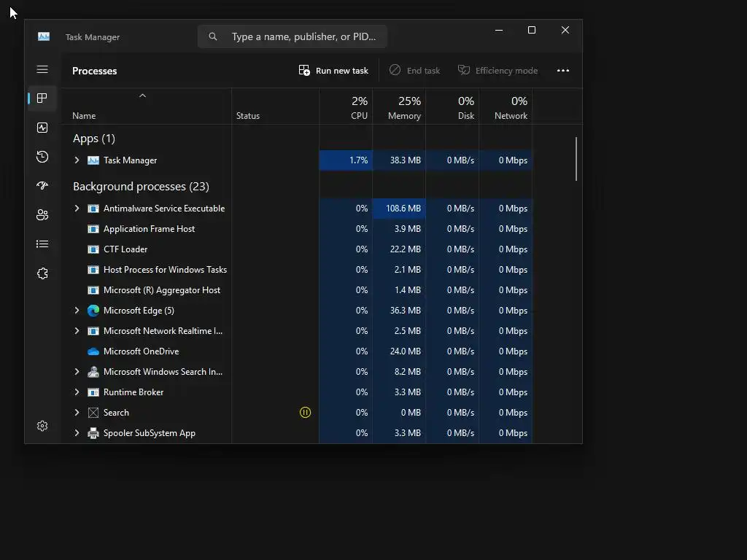The height and width of the screenshot is (560, 747).
Task: Open the Details sidebar icon
Action: (x=42, y=244)
